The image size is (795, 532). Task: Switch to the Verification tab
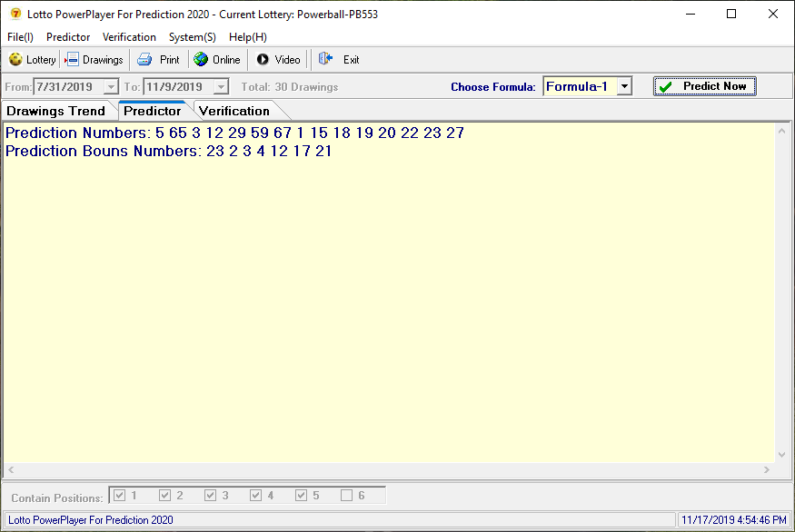point(234,111)
